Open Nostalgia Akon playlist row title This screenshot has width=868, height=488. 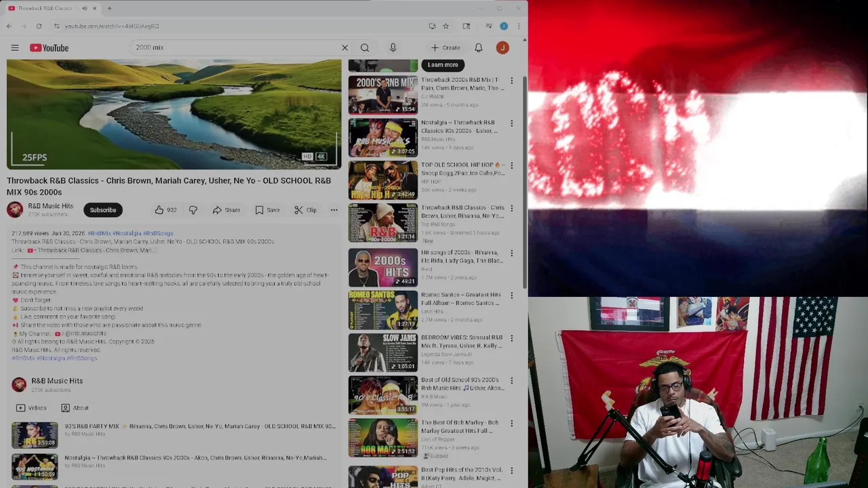point(195,458)
